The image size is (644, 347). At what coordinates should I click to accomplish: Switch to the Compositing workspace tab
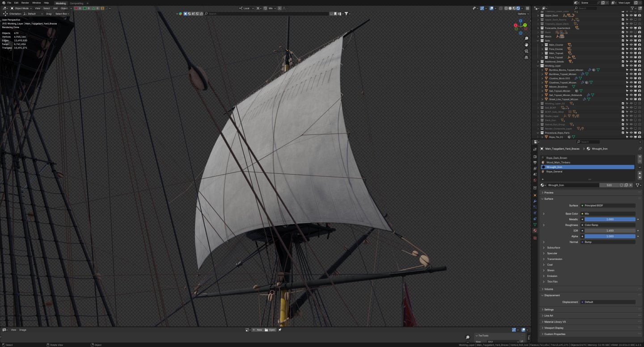pos(76,3)
